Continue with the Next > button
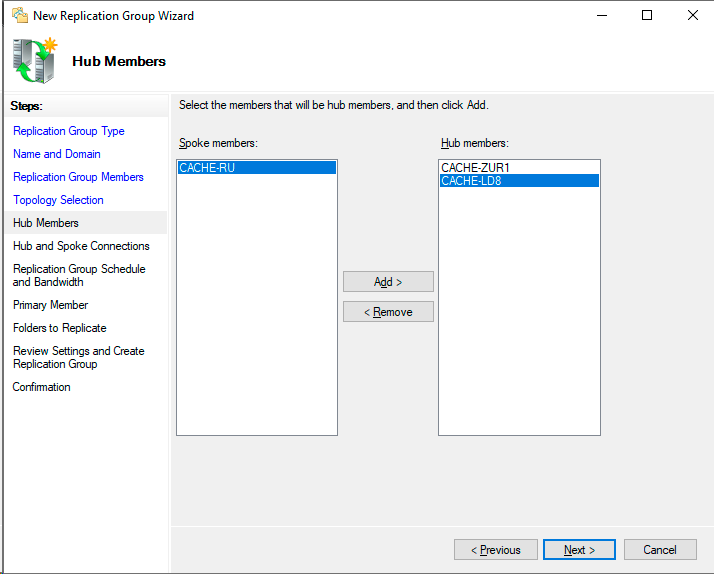Screen dimensions: 714x574 pyautogui.click(x=579, y=550)
